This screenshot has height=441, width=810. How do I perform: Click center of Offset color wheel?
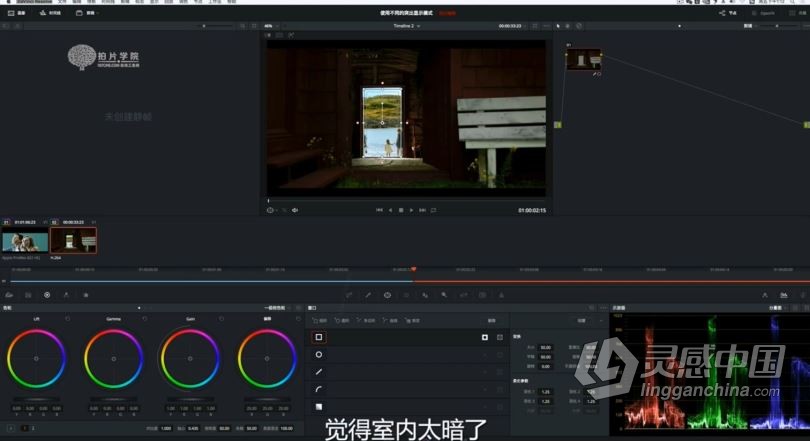pos(267,358)
